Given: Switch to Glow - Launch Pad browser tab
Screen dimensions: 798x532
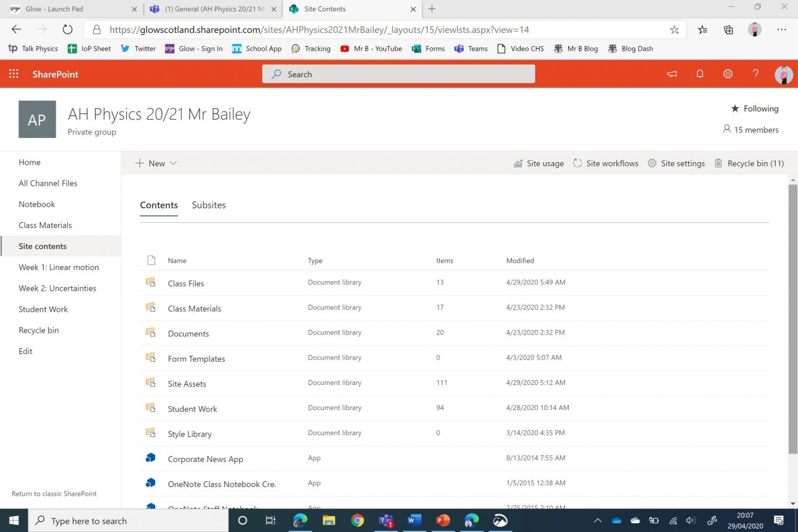Looking at the screenshot, I should [72, 9].
